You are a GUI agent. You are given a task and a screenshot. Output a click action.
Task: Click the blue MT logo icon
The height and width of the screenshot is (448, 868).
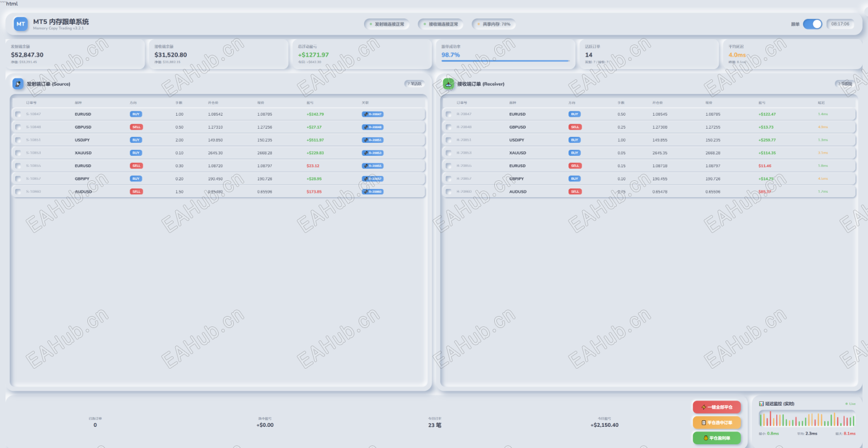pyautogui.click(x=21, y=24)
